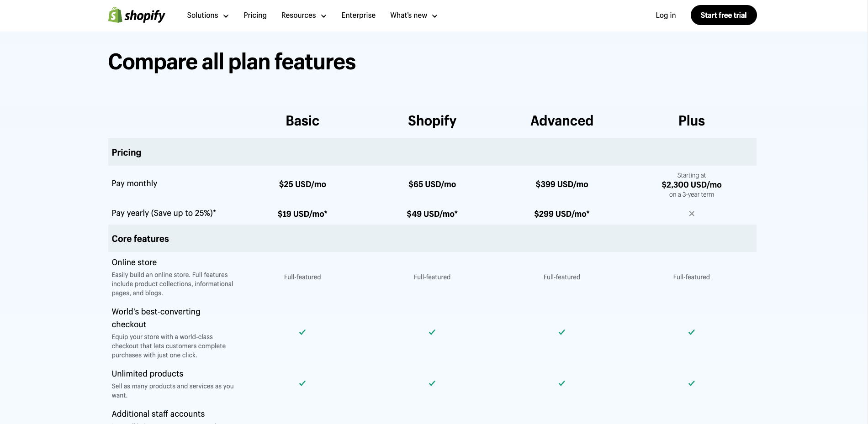This screenshot has width=868, height=424.
Task: Click the Additional staff accounts feature title
Action: 158,414
